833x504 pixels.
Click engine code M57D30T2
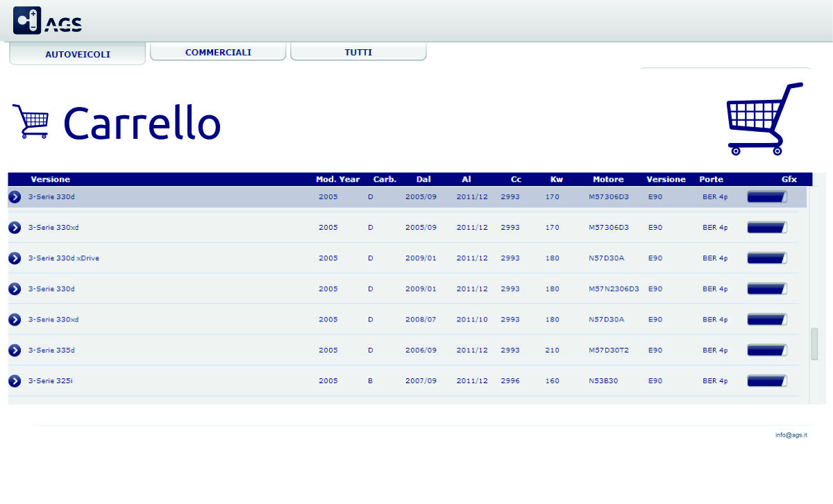click(x=609, y=351)
